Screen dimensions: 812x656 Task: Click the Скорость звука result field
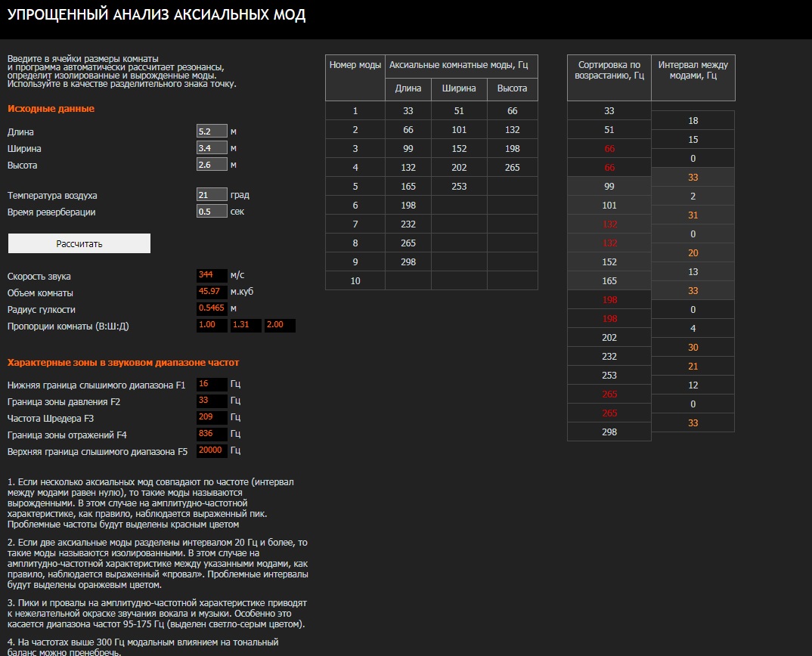tap(212, 276)
